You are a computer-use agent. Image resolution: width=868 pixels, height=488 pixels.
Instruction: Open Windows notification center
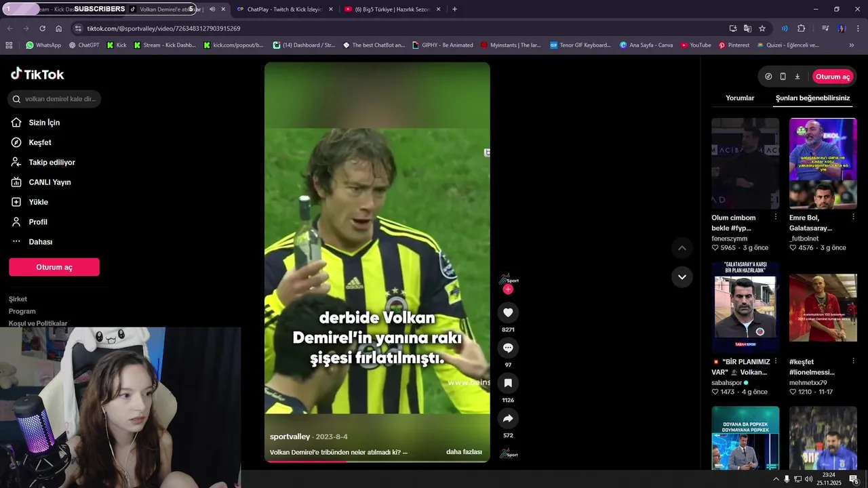coord(854,479)
